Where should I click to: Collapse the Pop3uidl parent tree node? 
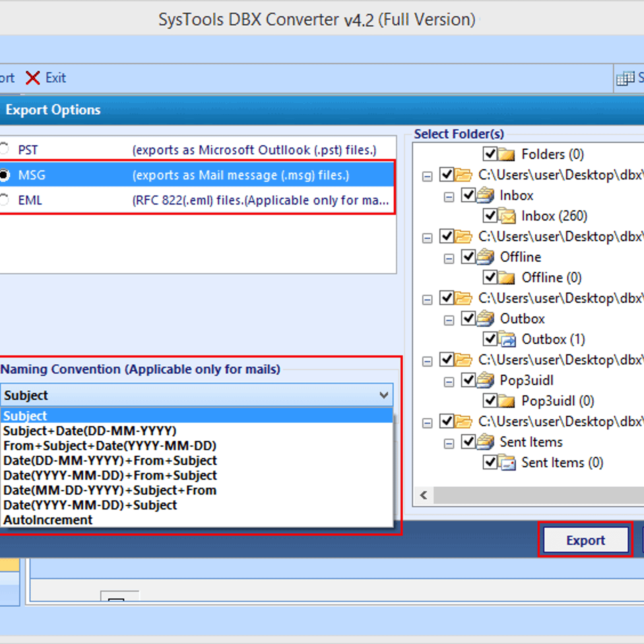pyautogui.click(x=449, y=382)
